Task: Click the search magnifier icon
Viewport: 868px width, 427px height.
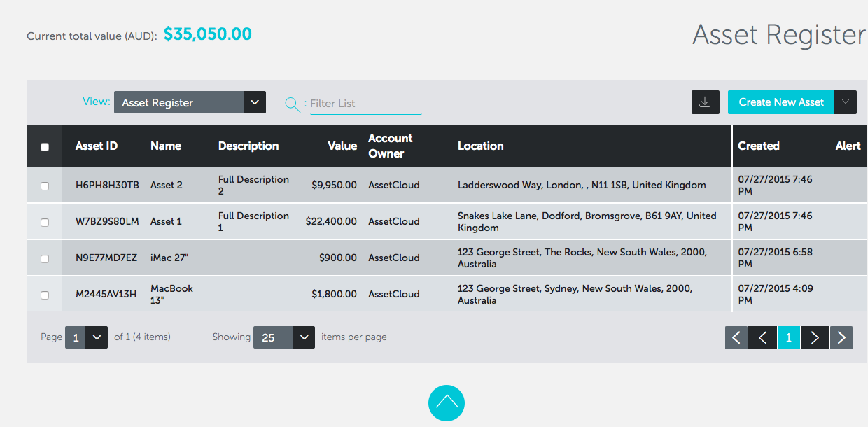Action: point(292,104)
